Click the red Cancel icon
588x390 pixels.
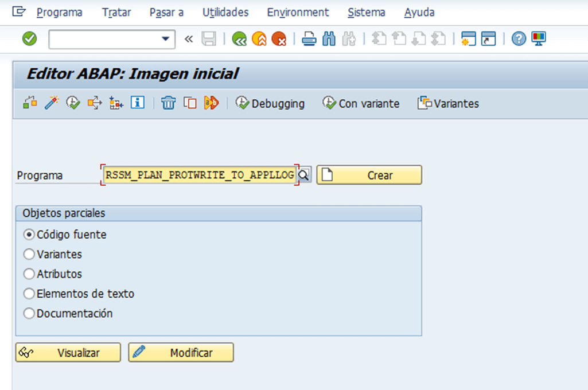[279, 39]
